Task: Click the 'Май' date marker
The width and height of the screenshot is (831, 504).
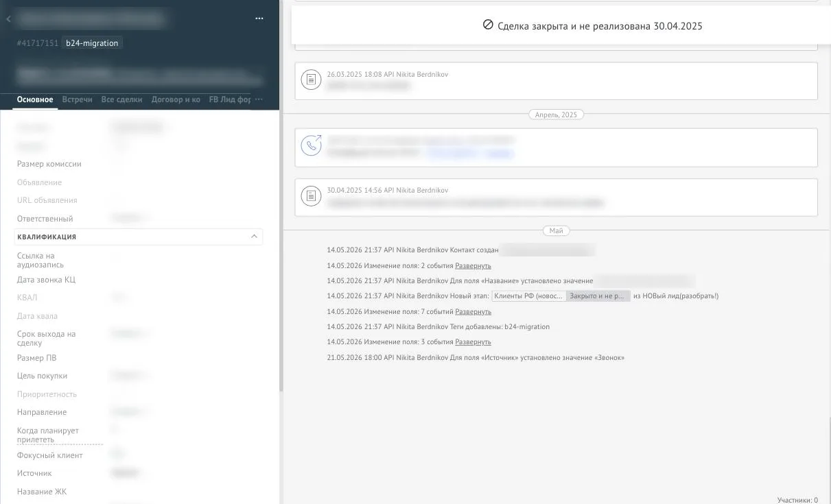Action: 557,231
